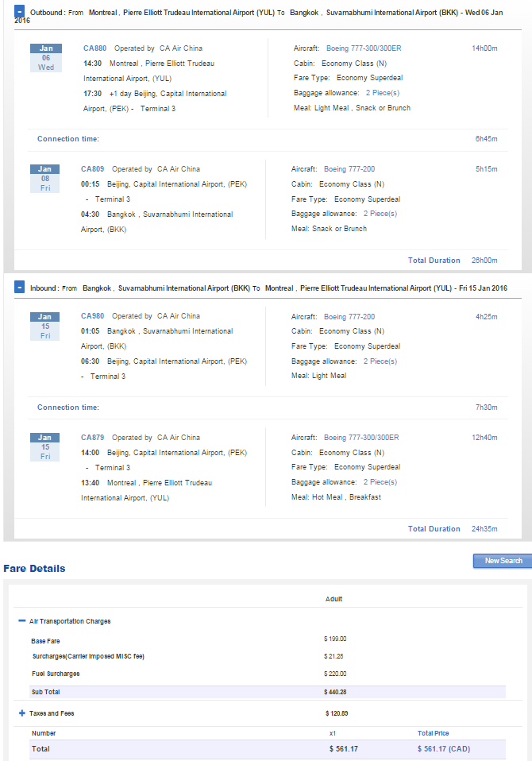Viewport: 532px width, 761px height.
Task: Open flight CA879 details link
Action: pos(92,437)
